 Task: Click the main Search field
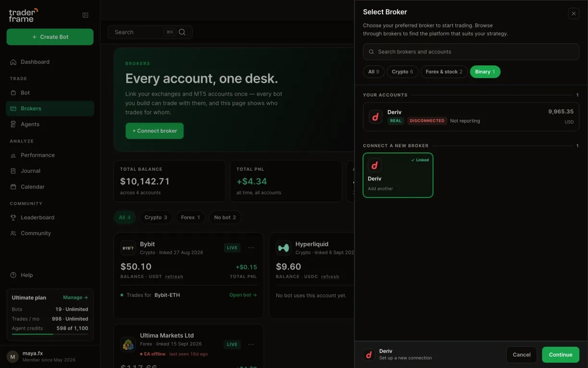[x=150, y=32]
